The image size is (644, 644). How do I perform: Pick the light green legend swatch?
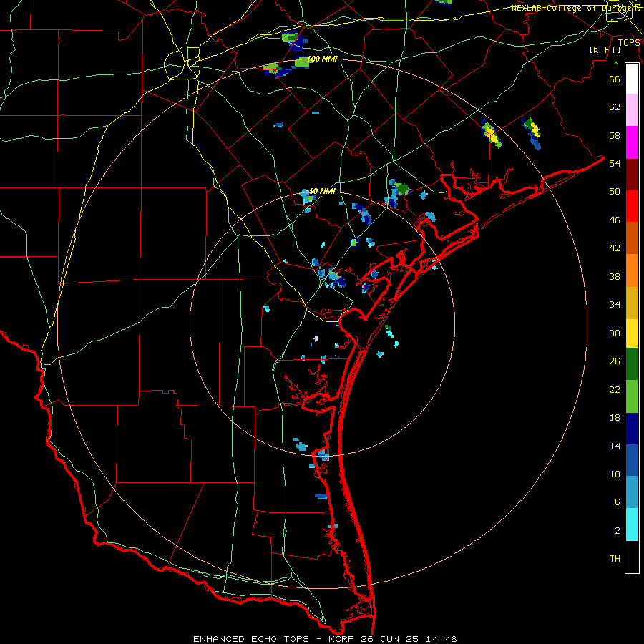tap(632, 396)
